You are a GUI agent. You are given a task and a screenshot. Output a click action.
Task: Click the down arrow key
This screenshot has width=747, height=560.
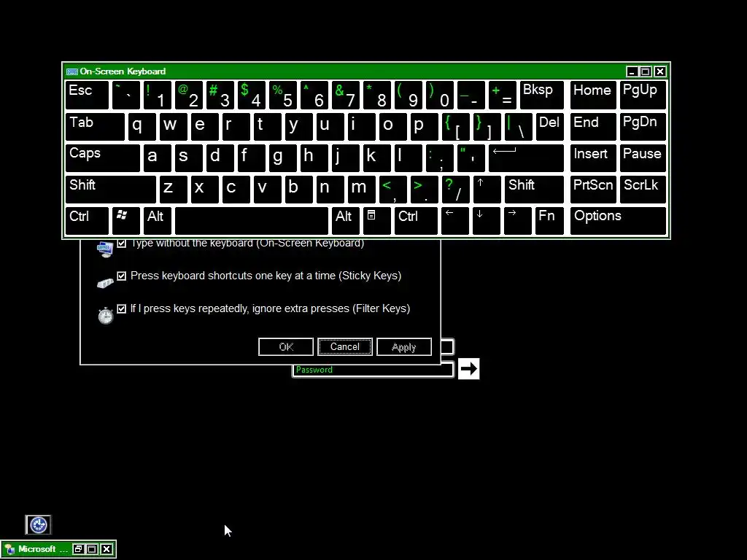487,220
